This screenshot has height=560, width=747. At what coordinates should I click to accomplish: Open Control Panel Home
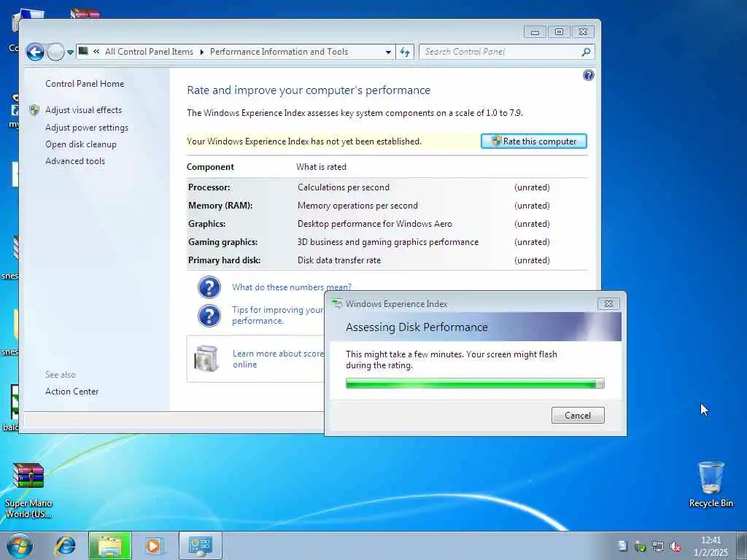[85, 84]
